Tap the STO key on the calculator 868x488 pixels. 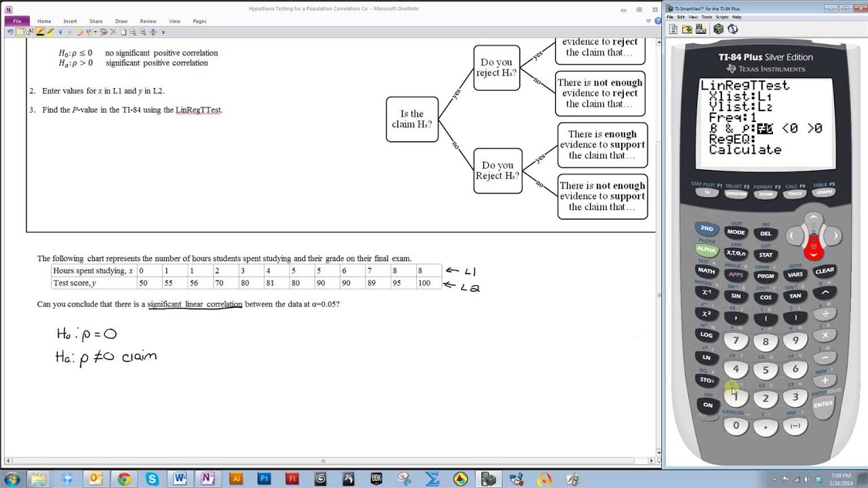coord(707,380)
